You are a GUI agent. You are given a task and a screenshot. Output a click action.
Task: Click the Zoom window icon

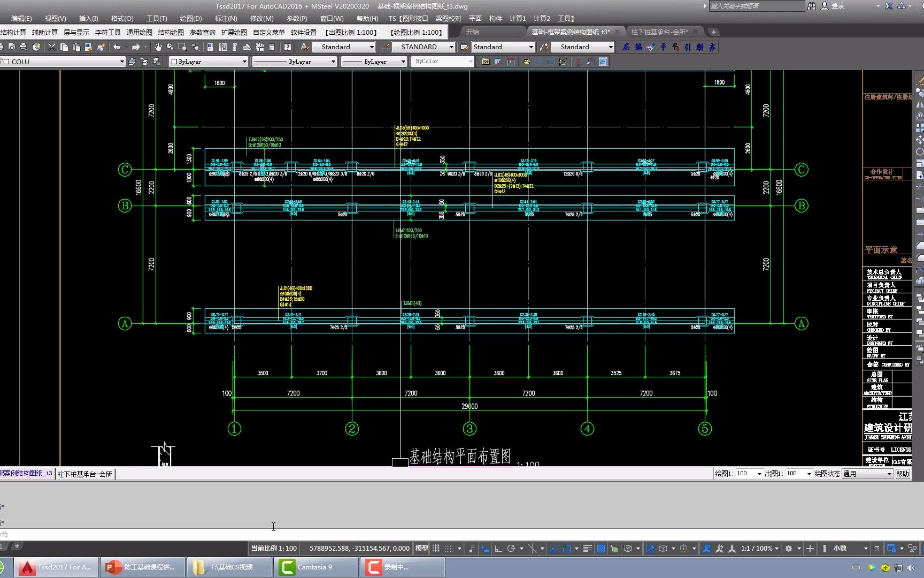tap(182, 47)
